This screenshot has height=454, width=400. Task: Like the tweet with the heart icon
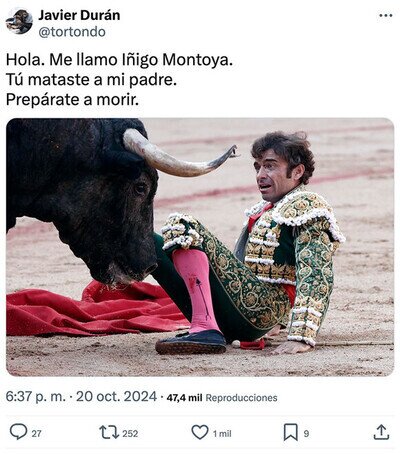(x=200, y=432)
